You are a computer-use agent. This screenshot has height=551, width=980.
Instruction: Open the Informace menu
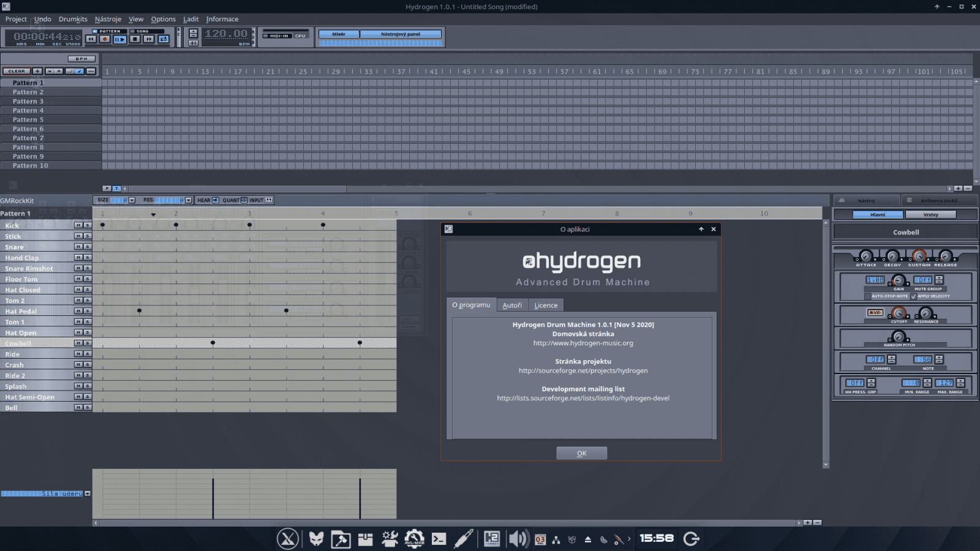point(222,19)
